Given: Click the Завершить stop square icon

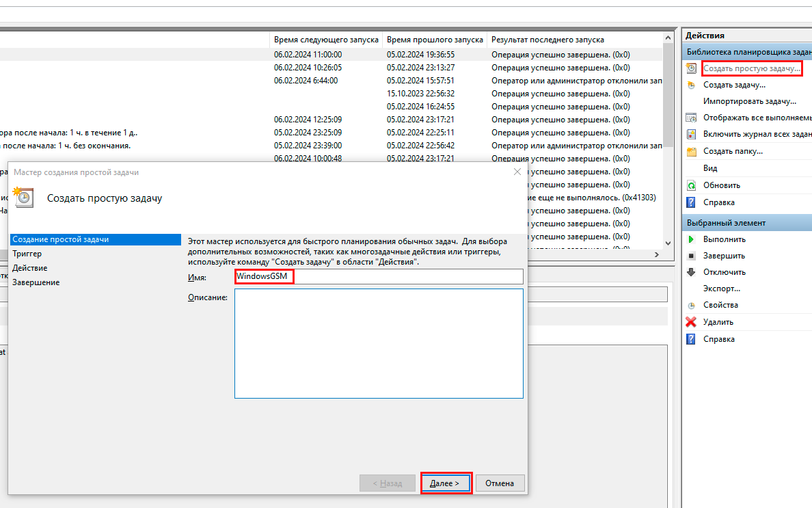Looking at the screenshot, I should click(x=691, y=256).
